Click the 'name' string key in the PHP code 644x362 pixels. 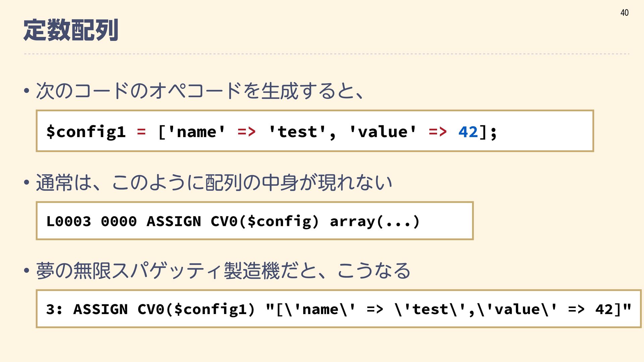[197, 131]
